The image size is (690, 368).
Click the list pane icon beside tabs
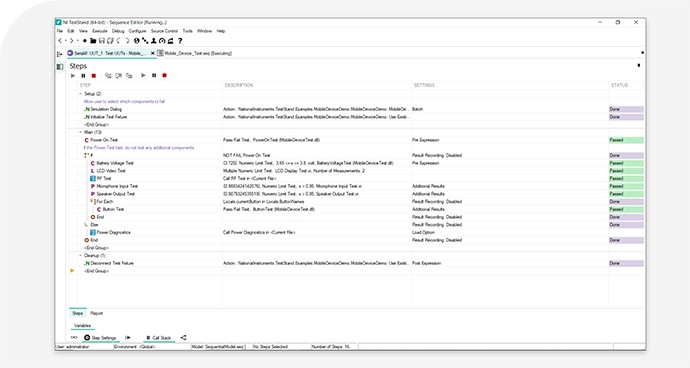point(59,54)
